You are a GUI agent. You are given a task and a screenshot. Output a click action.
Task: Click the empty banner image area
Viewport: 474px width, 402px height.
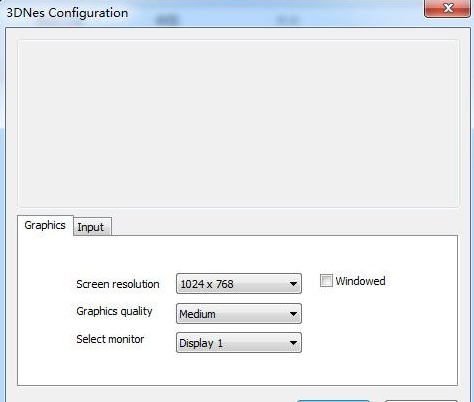[238, 124]
